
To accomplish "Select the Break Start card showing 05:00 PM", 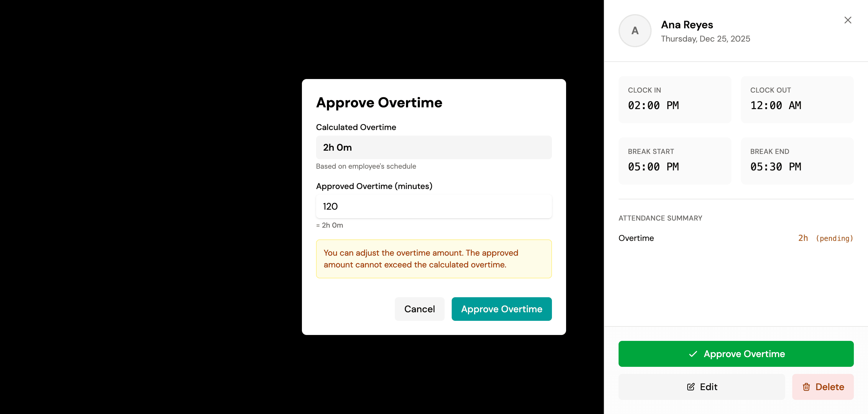I will 675,160.
